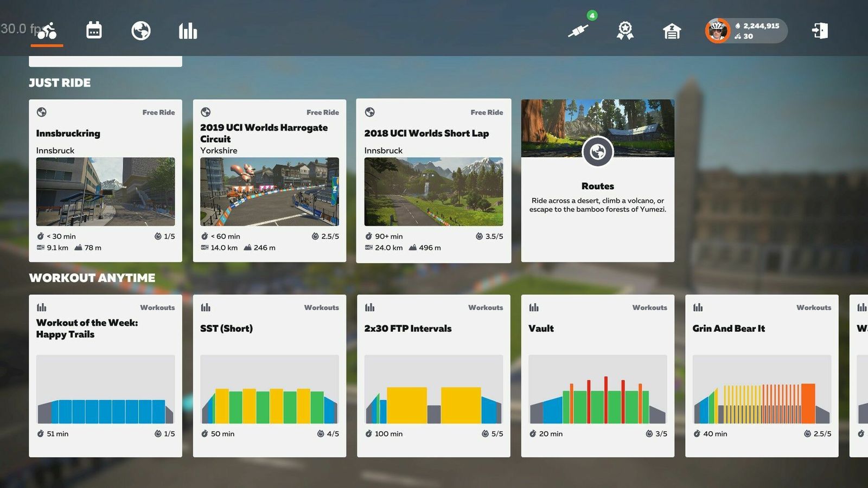Open the achievements badge icon
This screenshot has height=488, width=868.
point(625,30)
